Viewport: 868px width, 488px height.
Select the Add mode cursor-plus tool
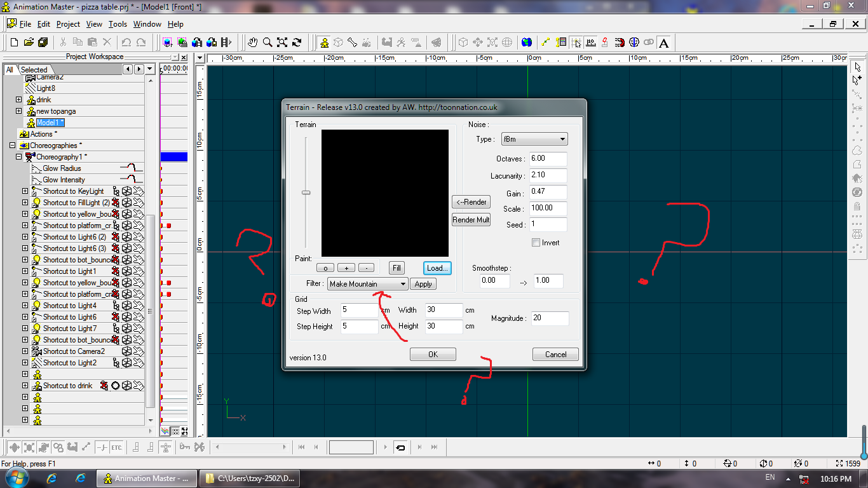pyautogui.click(x=857, y=80)
